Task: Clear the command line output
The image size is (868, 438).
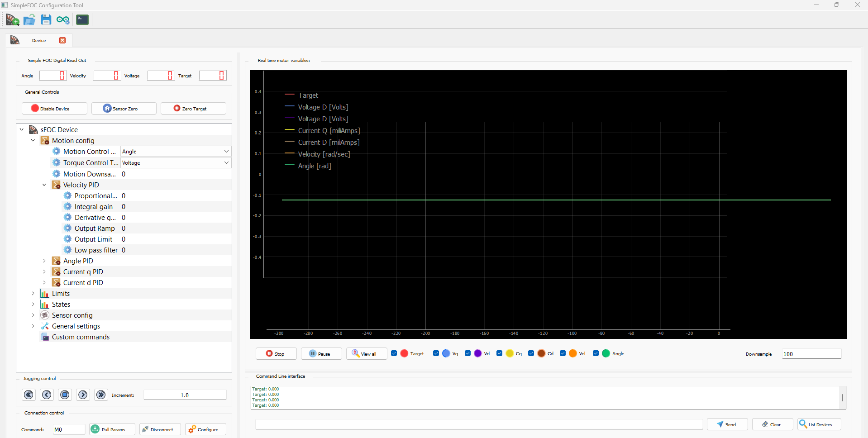Action: (773, 424)
